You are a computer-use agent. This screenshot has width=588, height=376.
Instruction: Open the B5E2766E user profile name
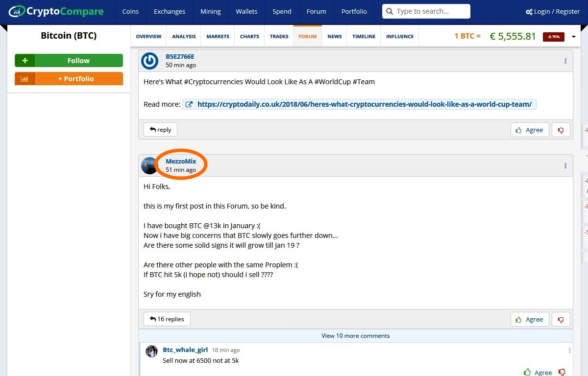tap(180, 56)
